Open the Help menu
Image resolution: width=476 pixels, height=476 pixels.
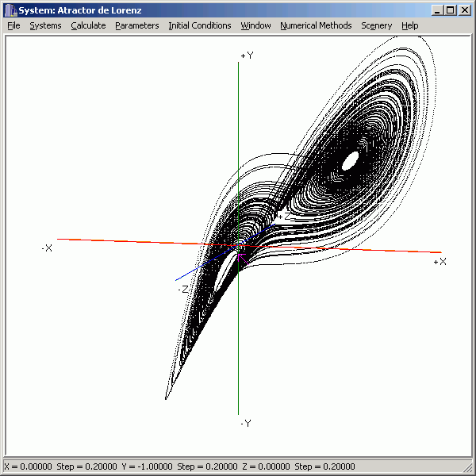(409, 25)
